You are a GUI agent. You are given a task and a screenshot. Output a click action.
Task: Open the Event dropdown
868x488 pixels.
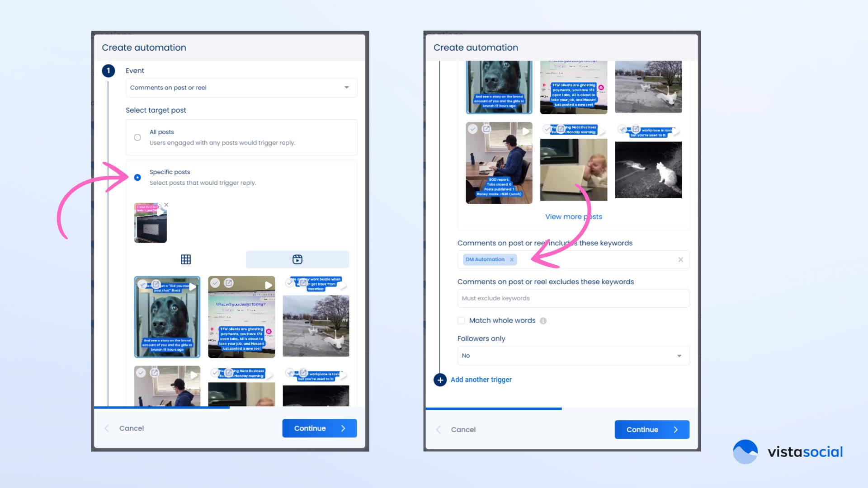point(241,88)
